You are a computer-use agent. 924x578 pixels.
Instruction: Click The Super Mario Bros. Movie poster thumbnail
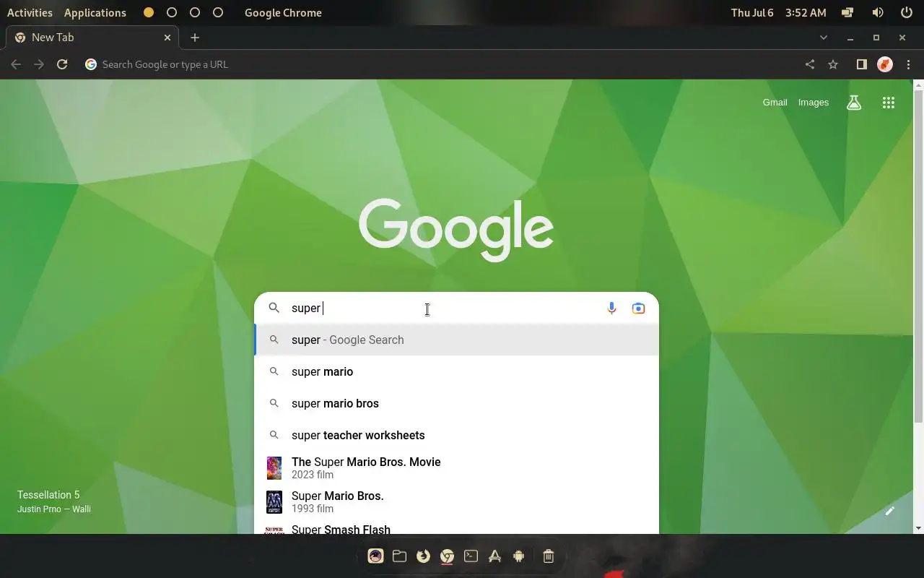(274, 468)
